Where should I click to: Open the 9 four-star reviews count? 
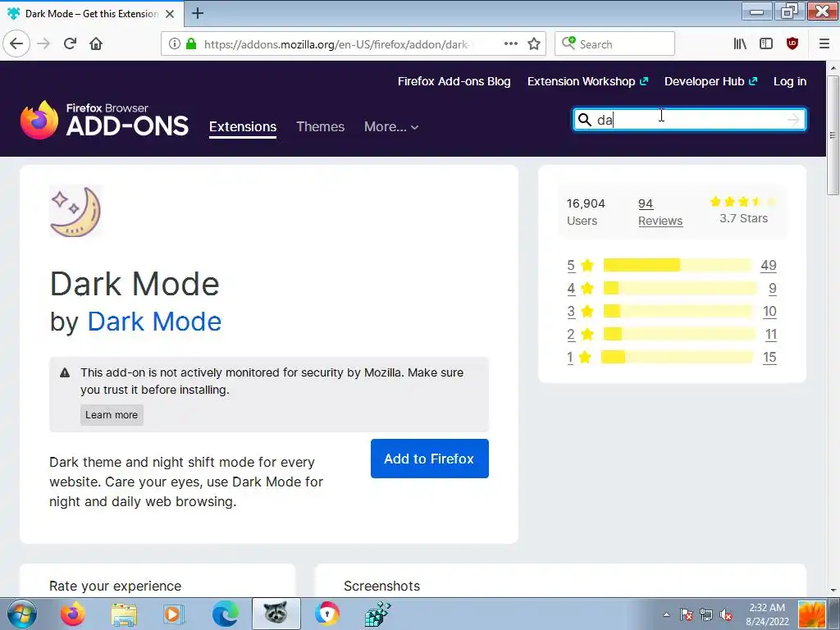pos(773,288)
